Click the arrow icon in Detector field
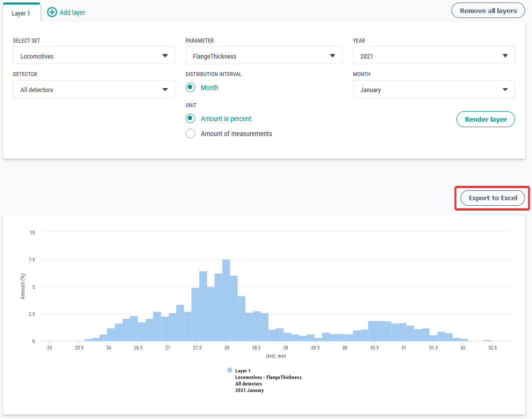Viewport: 532px width, 419px height. tap(165, 90)
